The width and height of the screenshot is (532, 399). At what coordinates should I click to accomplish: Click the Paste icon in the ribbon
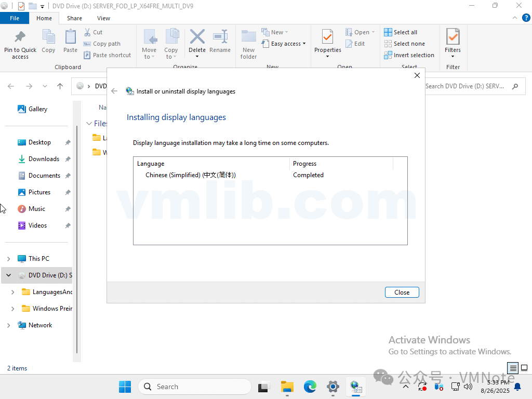pyautogui.click(x=70, y=37)
